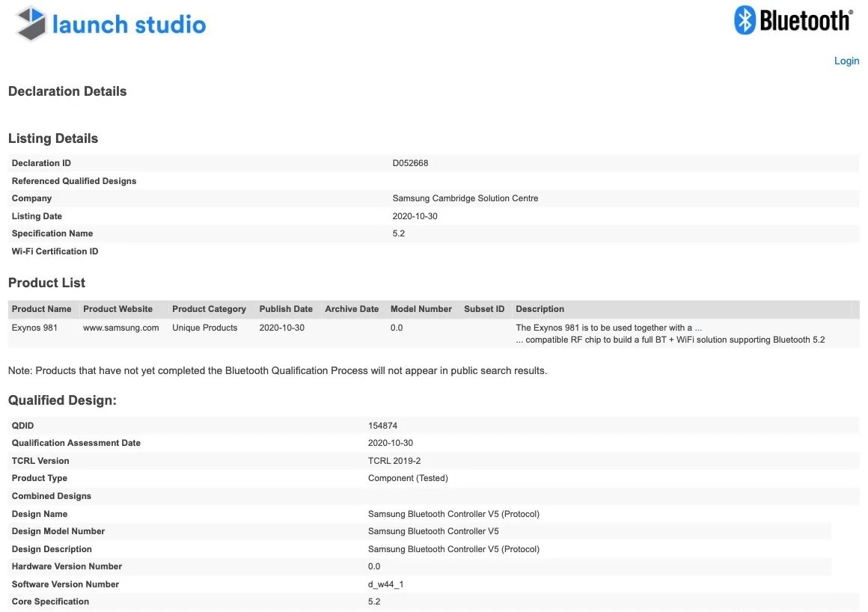The image size is (868, 612).
Task: Sort by the Publish Date column header
Action: click(286, 309)
